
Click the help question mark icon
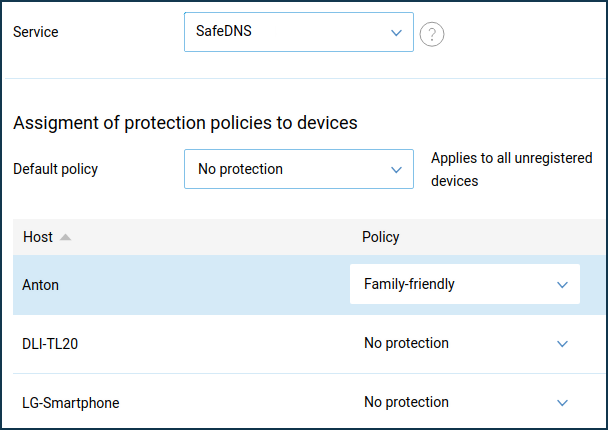[x=432, y=34]
